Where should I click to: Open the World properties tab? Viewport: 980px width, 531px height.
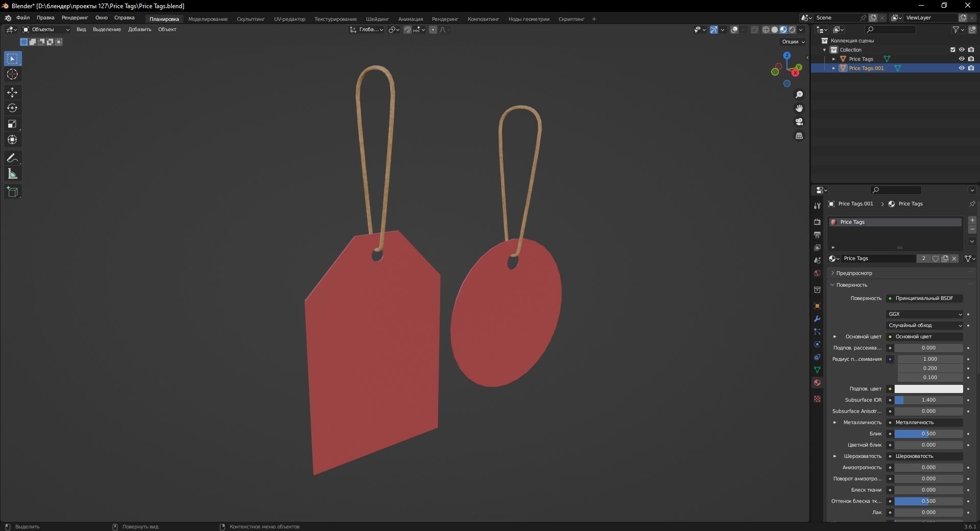[817, 274]
